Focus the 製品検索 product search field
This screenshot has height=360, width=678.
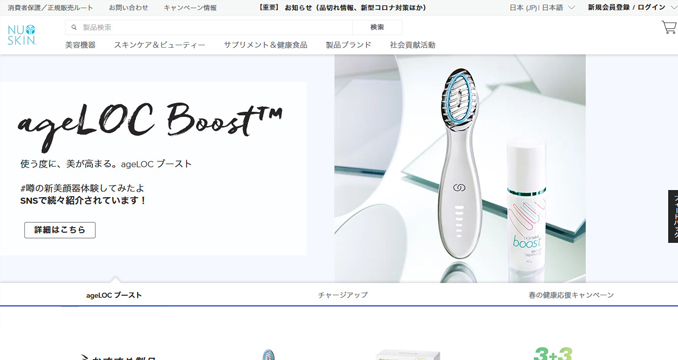(x=209, y=27)
